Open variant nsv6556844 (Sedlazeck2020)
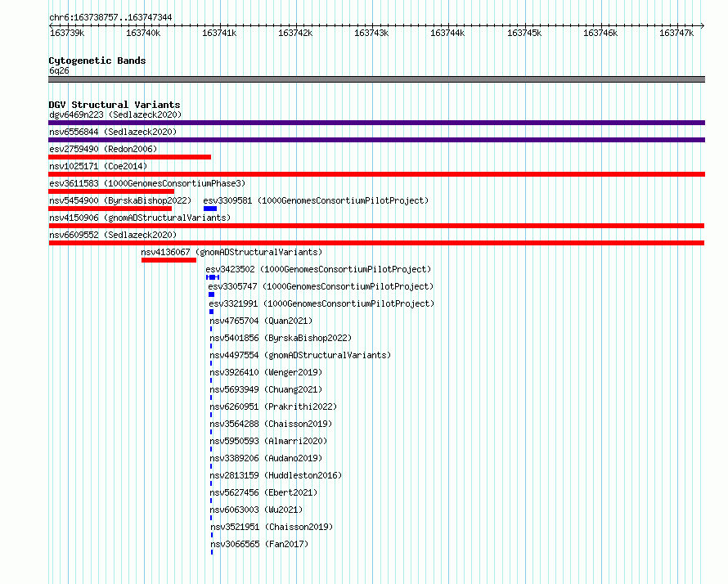 [x=113, y=132]
